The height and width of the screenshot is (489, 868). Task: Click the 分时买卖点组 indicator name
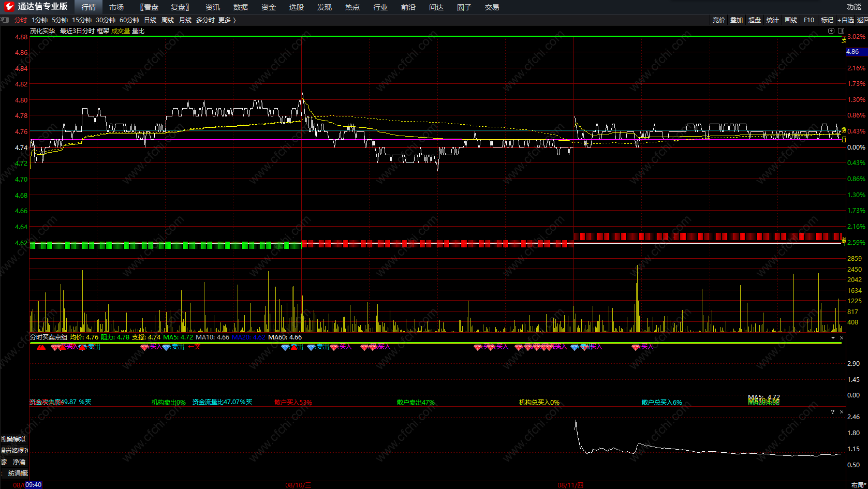tap(49, 337)
